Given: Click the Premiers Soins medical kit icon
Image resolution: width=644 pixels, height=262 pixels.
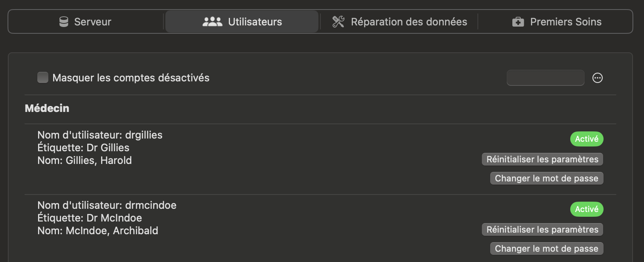Looking at the screenshot, I should click(518, 22).
